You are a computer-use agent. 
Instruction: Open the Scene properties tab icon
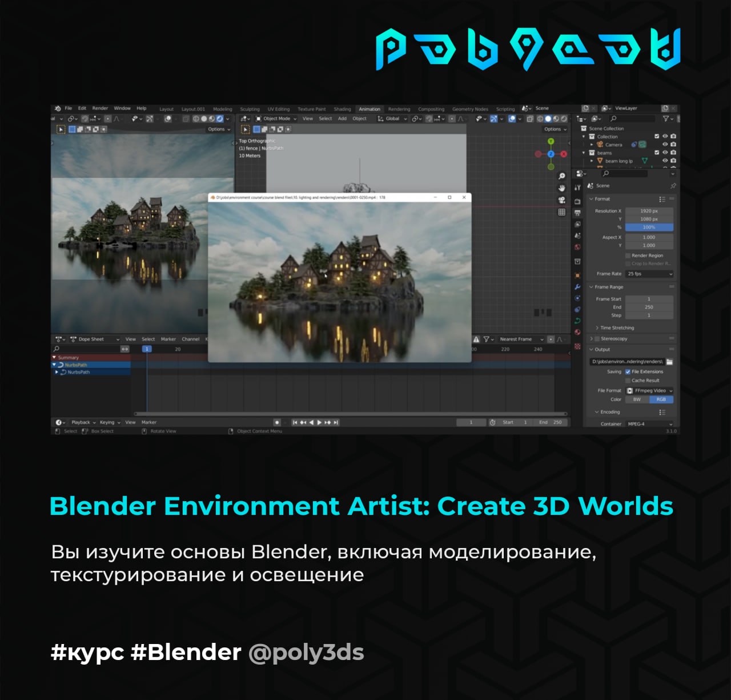(x=577, y=235)
